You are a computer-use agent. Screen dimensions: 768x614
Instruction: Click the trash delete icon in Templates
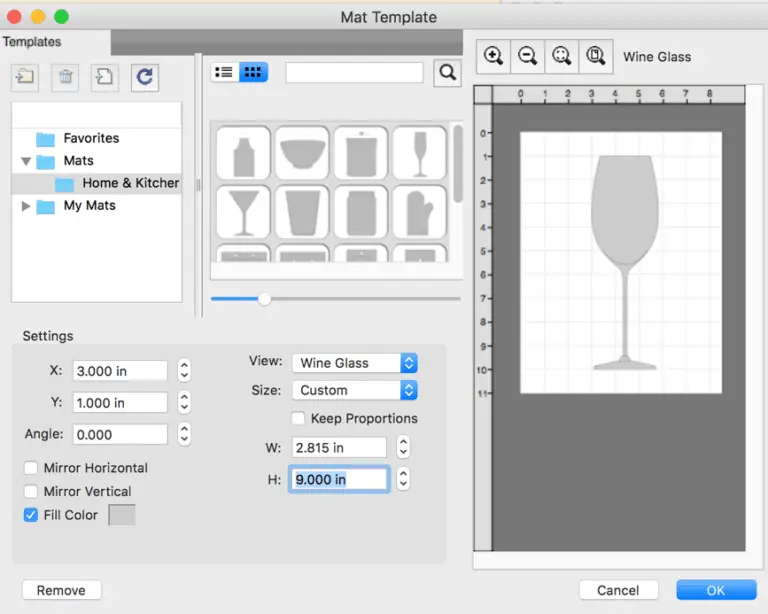tap(65, 76)
